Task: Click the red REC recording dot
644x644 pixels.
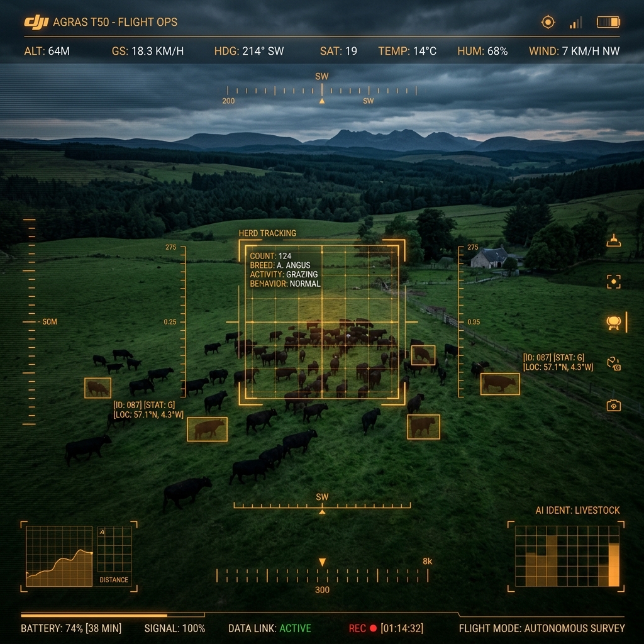Action: (373, 628)
